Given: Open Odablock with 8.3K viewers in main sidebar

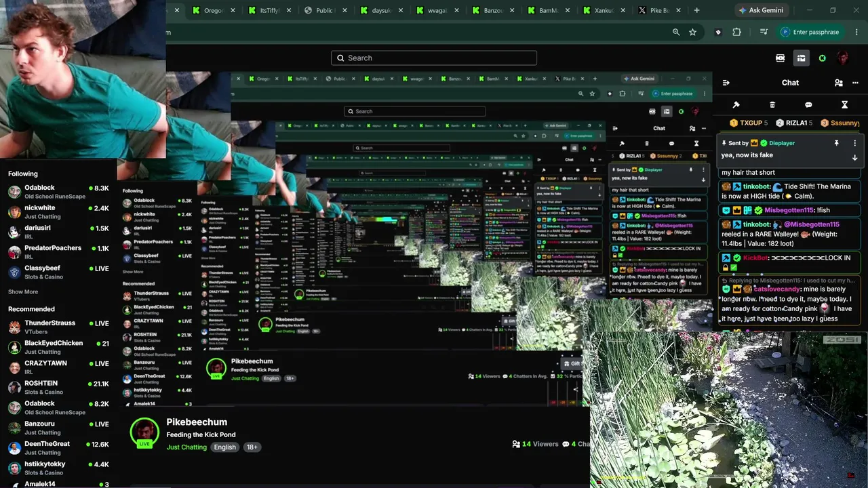Looking at the screenshot, I should pyautogui.click(x=58, y=191).
